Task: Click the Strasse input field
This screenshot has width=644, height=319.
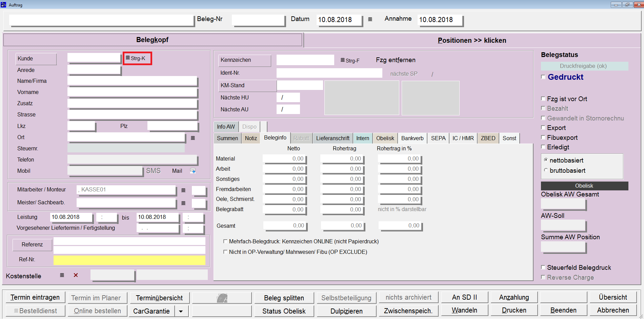Action: coord(133,115)
